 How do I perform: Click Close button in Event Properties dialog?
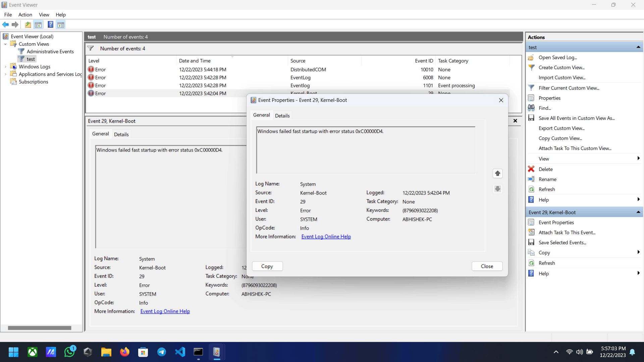487,266
